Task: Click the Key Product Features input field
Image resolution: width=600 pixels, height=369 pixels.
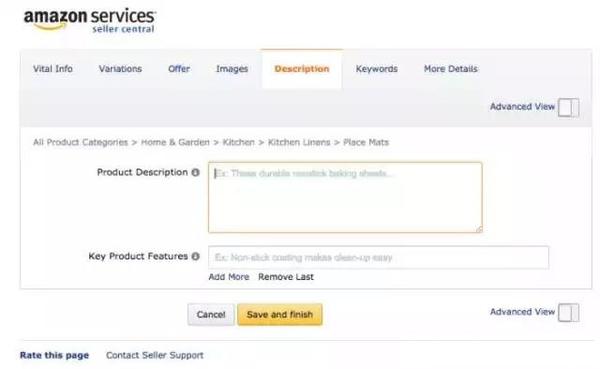Action: (x=378, y=257)
